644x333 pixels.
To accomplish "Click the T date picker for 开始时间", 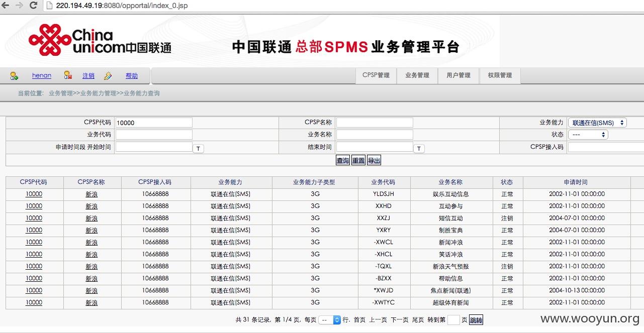I will [198, 148].
